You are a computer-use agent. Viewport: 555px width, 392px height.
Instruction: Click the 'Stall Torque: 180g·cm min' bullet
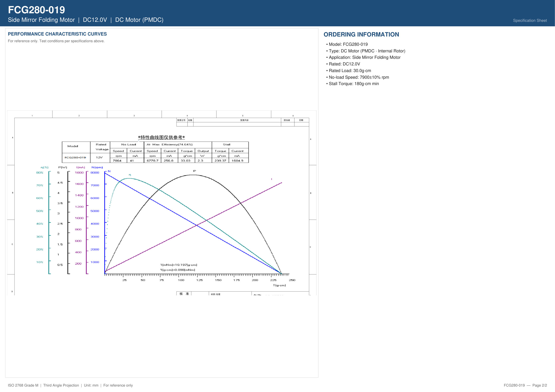pos(353,84)
